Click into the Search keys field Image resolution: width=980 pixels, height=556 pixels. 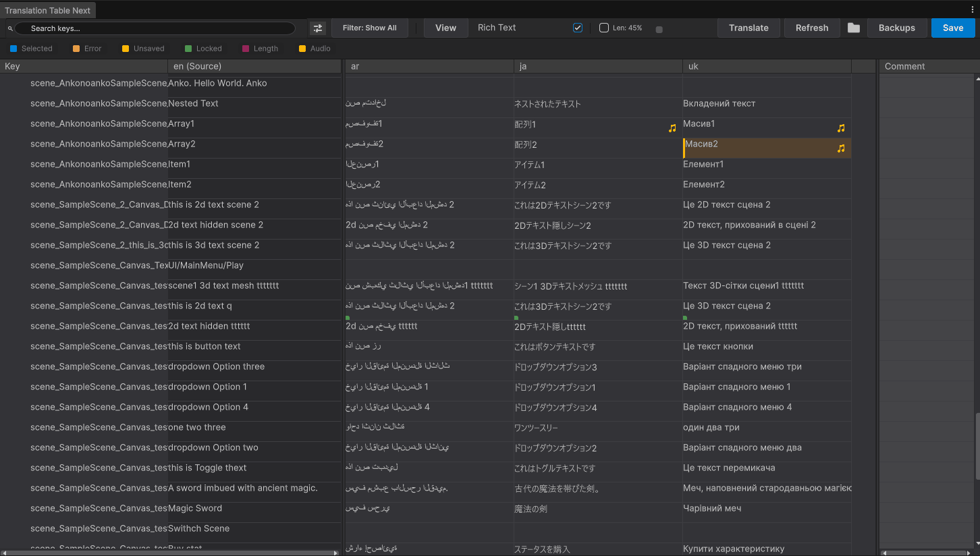coord(155,28)
